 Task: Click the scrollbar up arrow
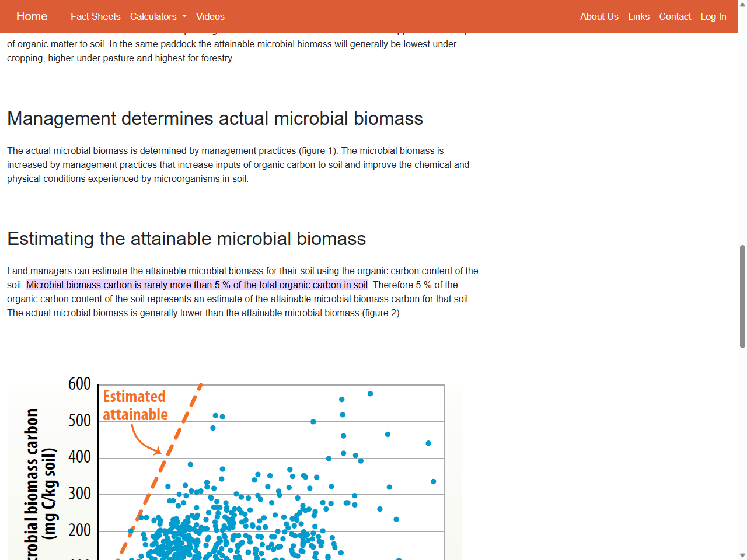pyautogui.click(x=742, y=5)
